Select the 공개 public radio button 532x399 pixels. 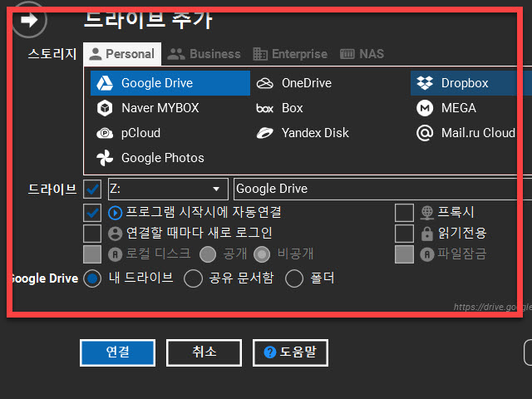pyautogui.click(x=208, y=254)
